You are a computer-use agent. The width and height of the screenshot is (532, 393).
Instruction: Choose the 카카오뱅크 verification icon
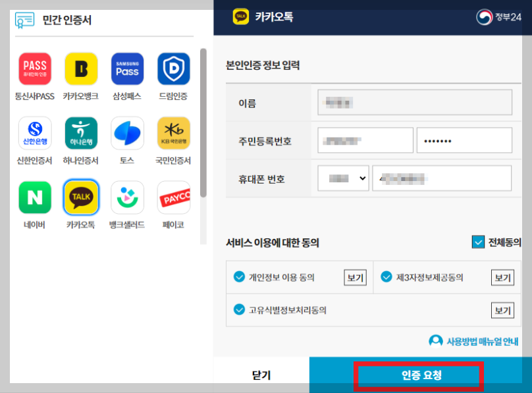click(x=81, y=69)
